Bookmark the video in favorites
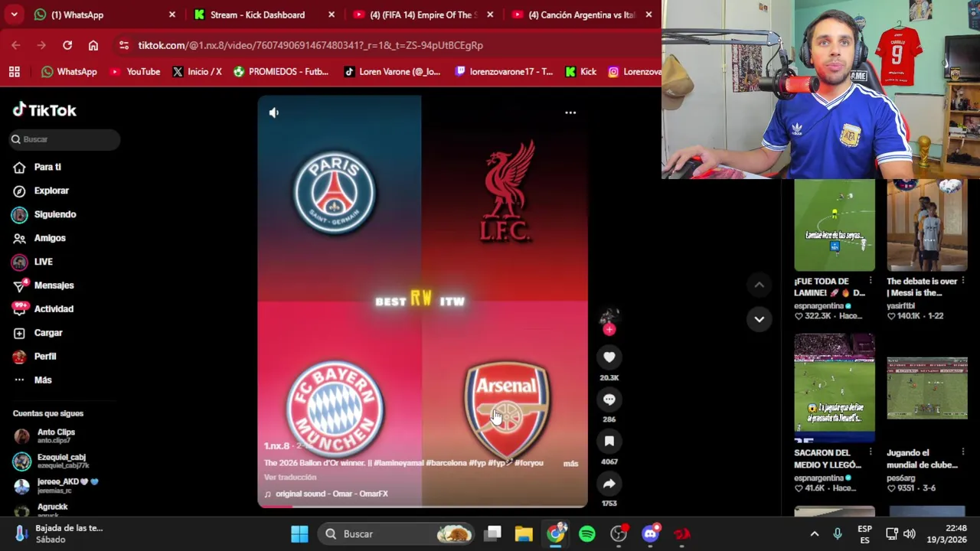 tap(609, 441)
